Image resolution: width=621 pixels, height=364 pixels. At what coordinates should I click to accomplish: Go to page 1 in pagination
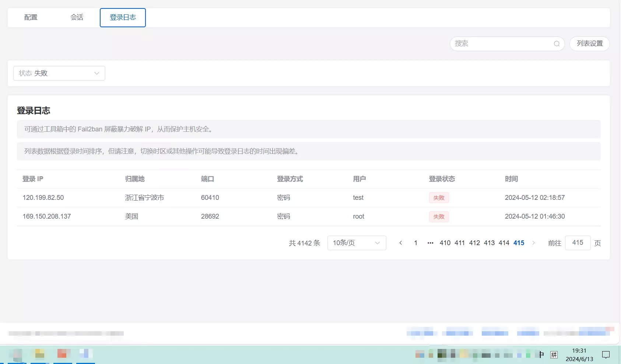[x=415, y=243]
